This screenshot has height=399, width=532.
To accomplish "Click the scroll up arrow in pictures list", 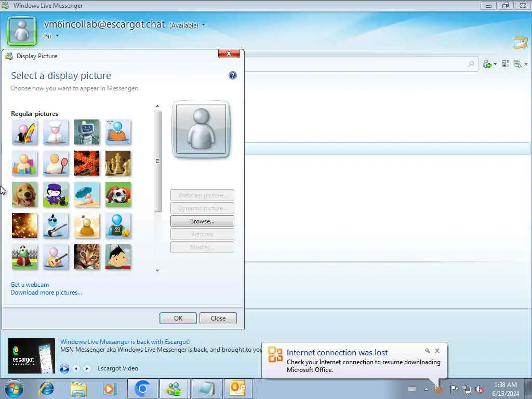I will tap(157, 106).
